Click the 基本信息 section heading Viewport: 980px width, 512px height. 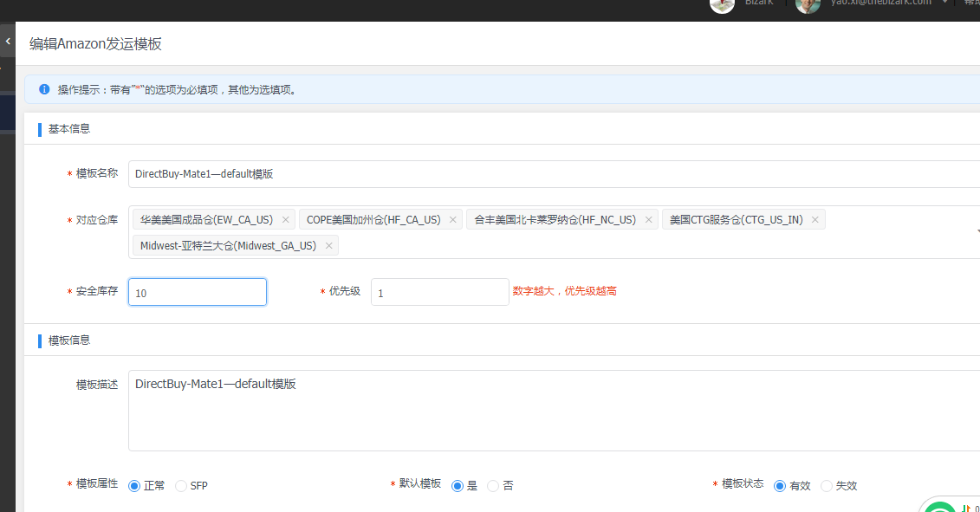pos(69,129)
